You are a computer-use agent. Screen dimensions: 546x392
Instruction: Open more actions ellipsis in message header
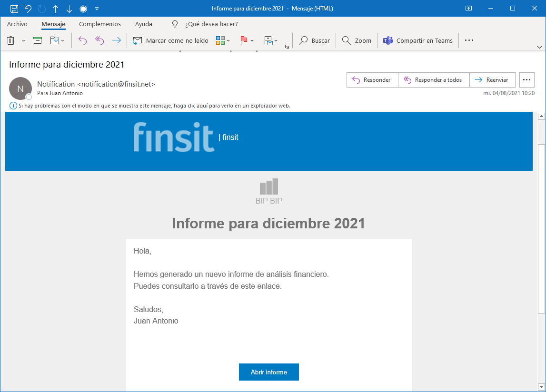pos(526,80)
